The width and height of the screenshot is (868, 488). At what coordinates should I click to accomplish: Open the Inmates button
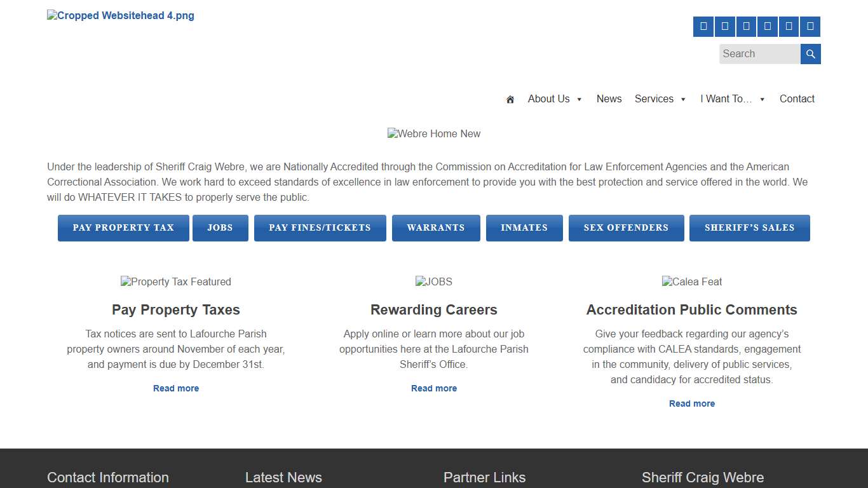[x=524, y=228]
